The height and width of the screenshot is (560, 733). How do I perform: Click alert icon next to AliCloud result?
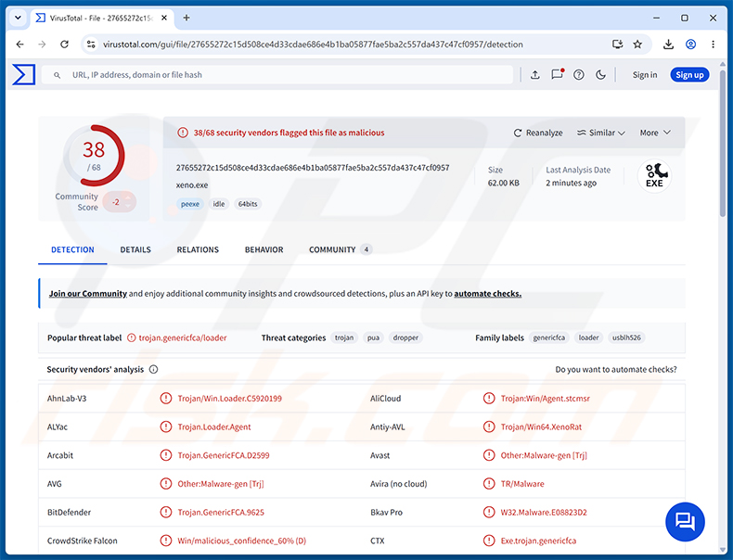point(489,399)
